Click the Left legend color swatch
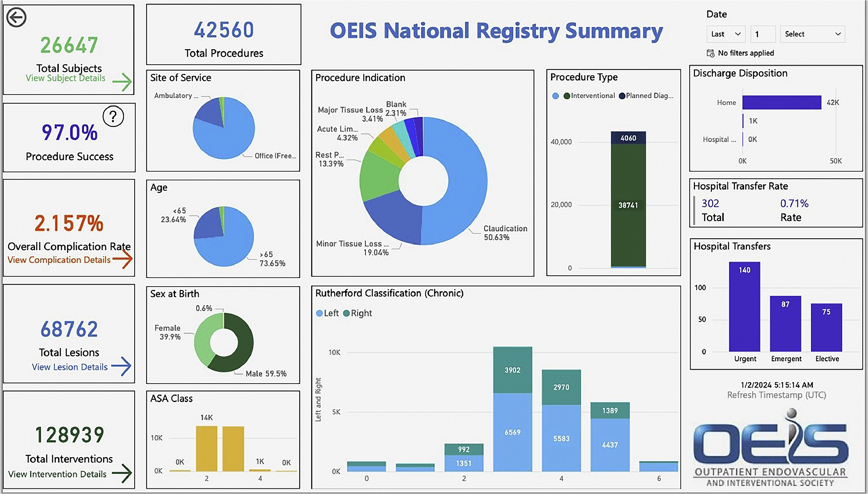This screenshot has width=868, height=494. click(319, 313)
